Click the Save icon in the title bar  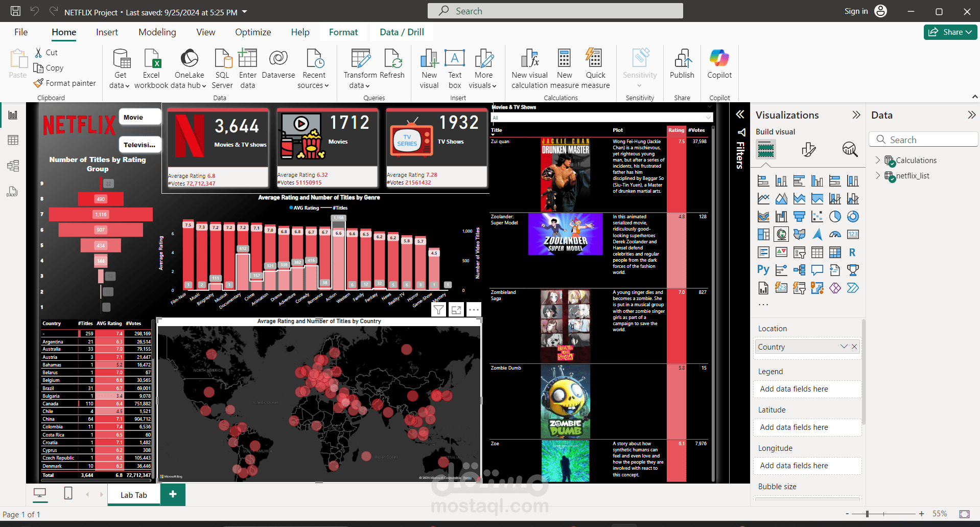coord(16,11)
